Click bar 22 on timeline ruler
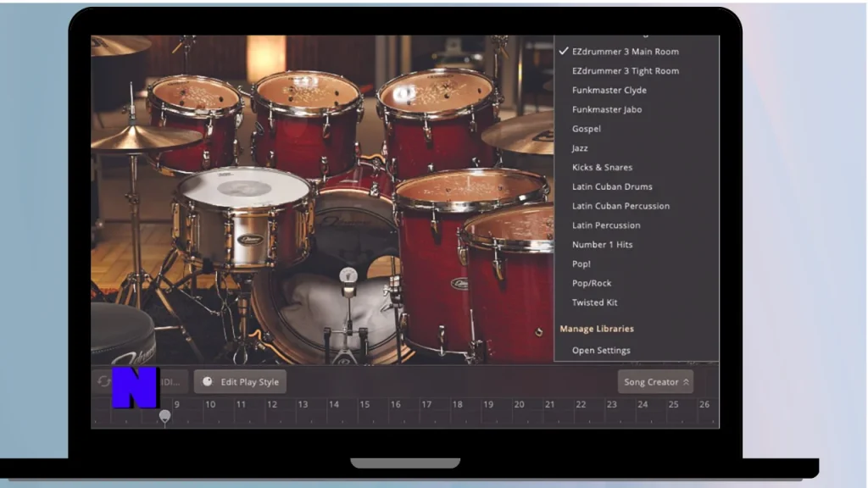Image resolution: width=868 pixels, height=488 pixels. pos(581,404)
